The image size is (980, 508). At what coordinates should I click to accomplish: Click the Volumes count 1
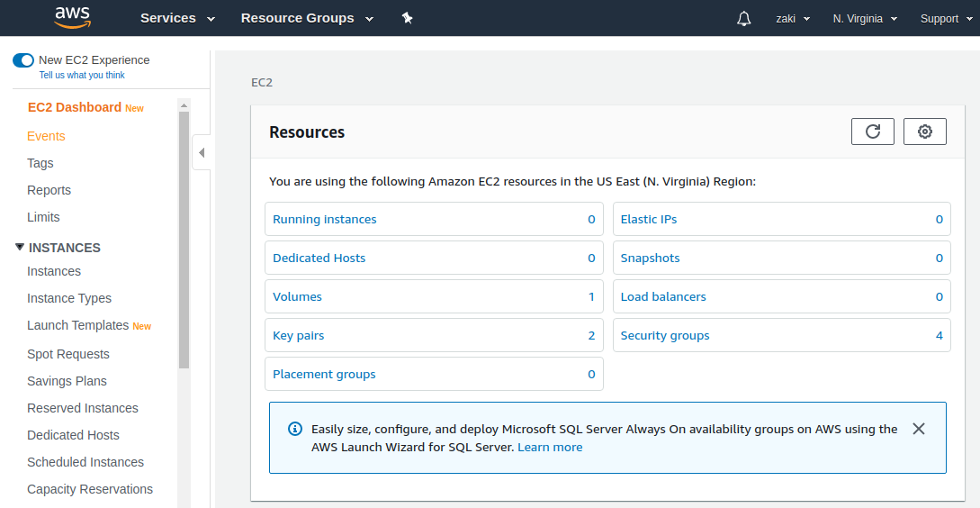tap(591, 297)
